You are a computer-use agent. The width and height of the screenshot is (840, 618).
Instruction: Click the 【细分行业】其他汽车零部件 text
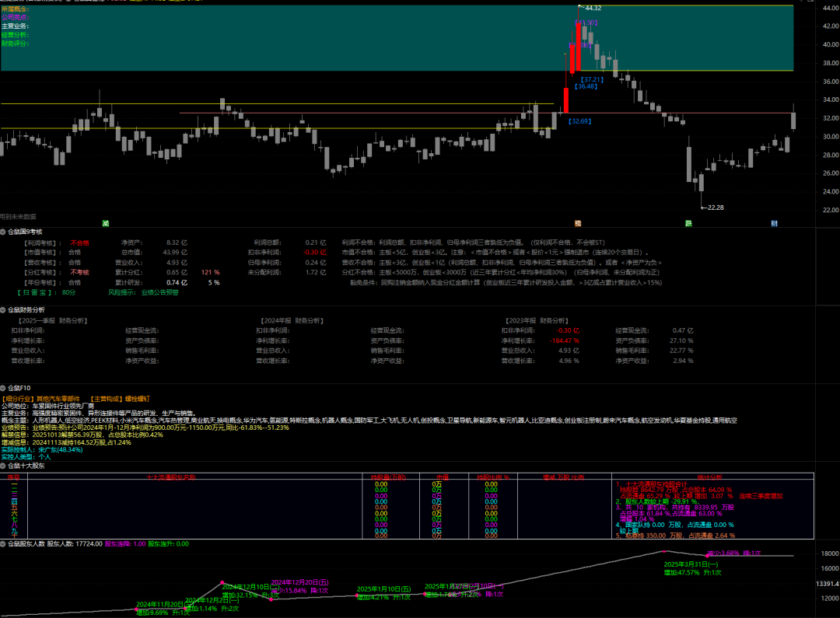pyautogui.click(x=40, y=399)
